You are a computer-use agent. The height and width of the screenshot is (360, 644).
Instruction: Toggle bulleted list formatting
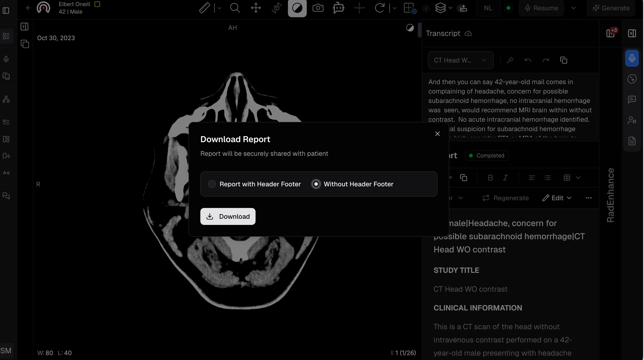[547, 178]
